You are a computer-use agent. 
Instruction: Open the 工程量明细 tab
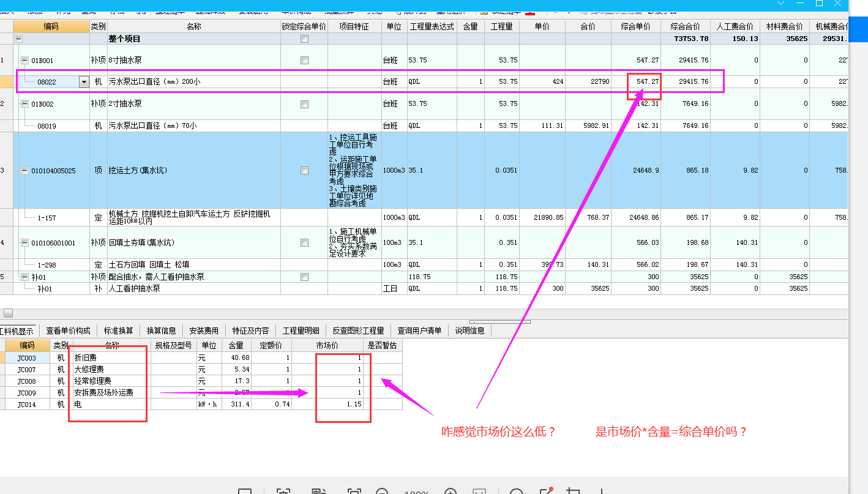[300, 331]
